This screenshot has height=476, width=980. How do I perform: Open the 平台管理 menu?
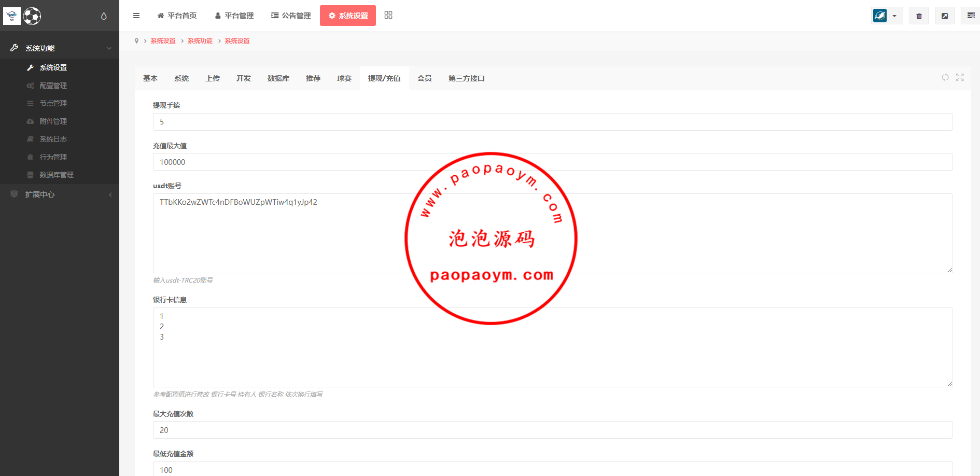click(x=234, y=16)
